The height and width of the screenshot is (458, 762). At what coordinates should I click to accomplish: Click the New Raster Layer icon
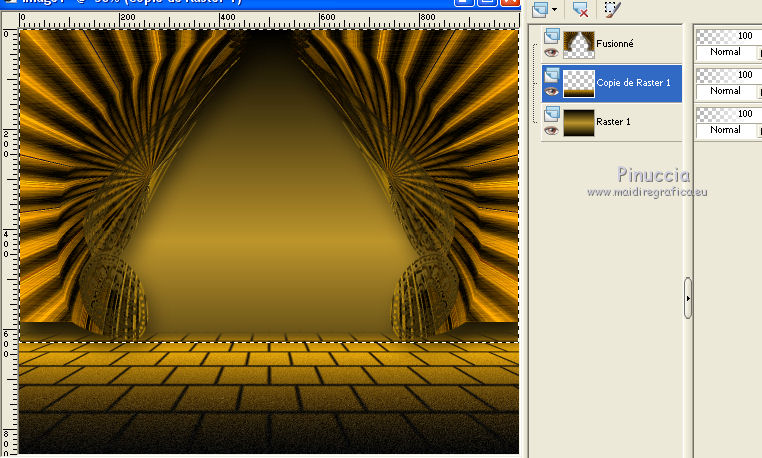540,9
